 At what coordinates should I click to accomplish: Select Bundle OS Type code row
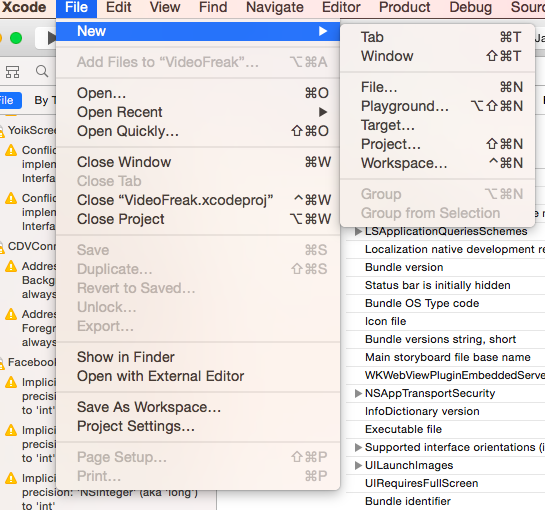pos(446,303)
